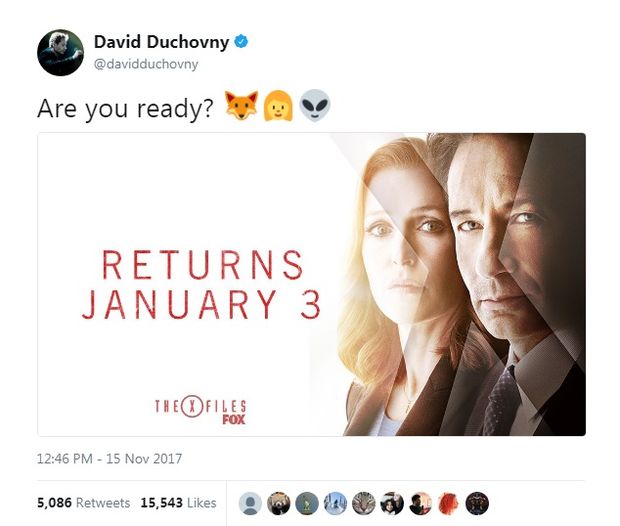Open the red-haired figure liker avatar

449,503
